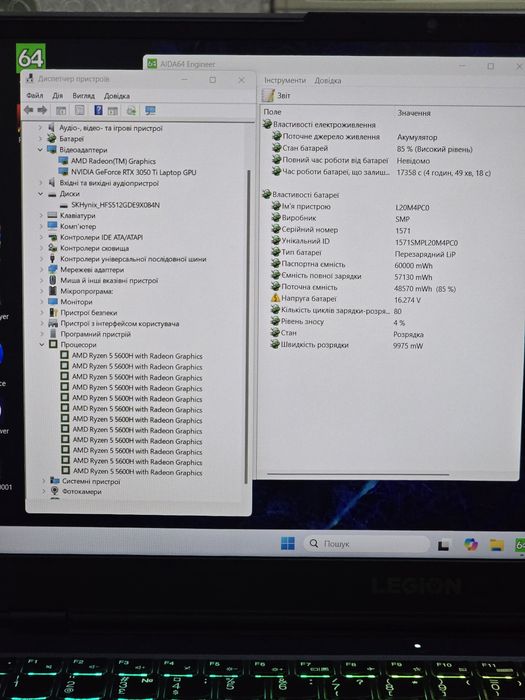Expand the Клавіатури category
The height and width of the screenshot is (700, 525).
click(x=41, y=216)
